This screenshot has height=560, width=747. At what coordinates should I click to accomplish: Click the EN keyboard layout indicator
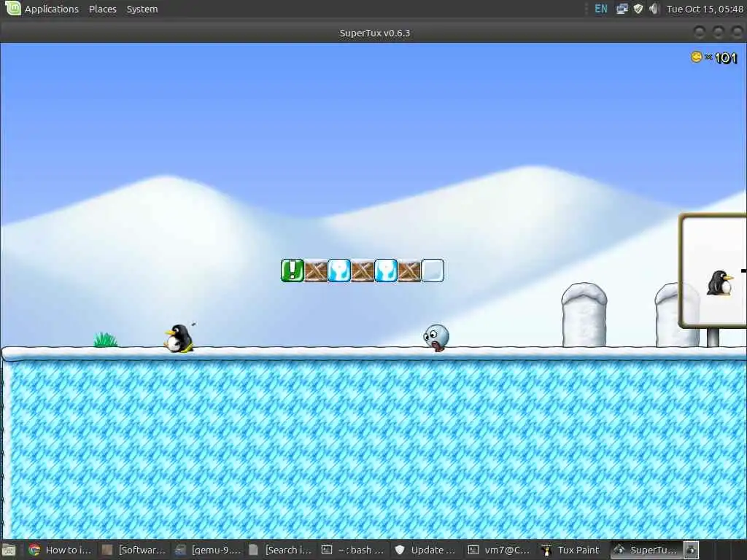tap(601, 9)
